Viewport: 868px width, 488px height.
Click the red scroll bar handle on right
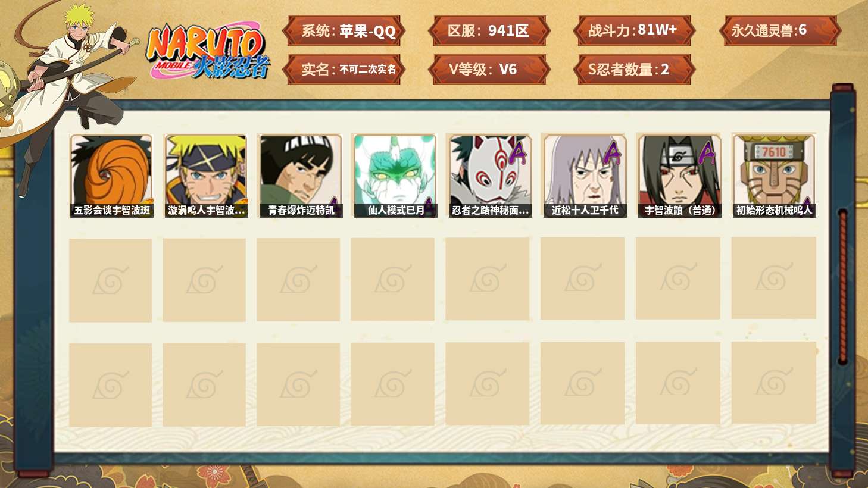tap(842, 286)
